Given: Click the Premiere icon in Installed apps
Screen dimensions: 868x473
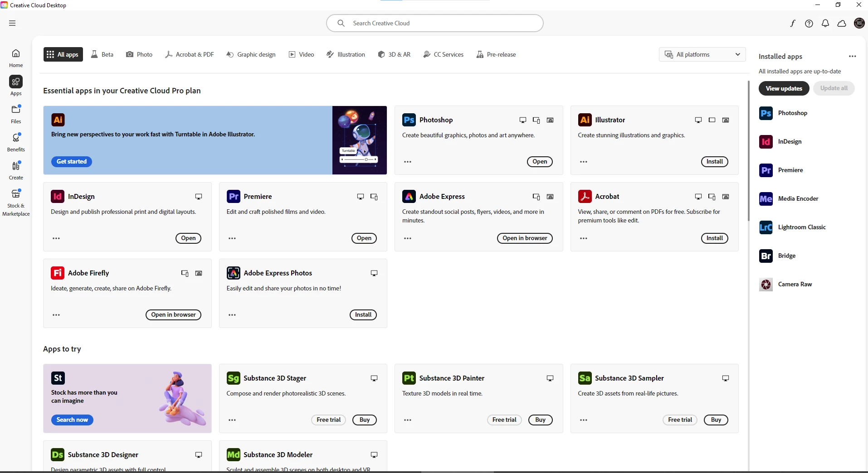Looking at the screenshot, I should (x=766, y=170).
